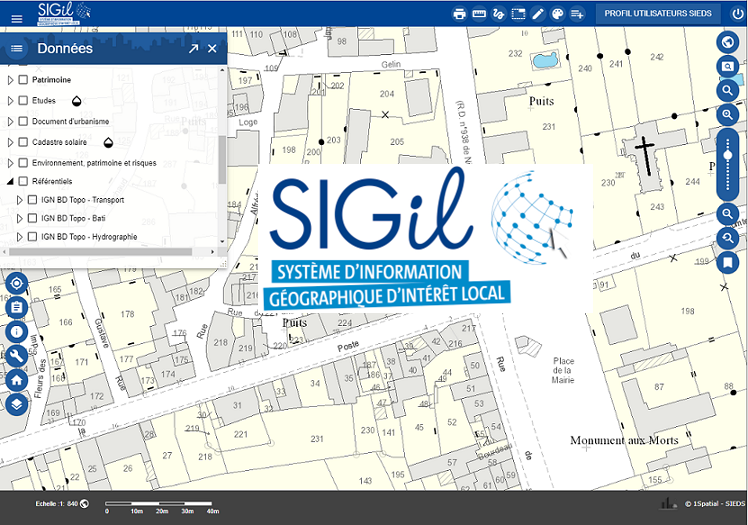Open the print tool
The height and width of the screenshot is (525, 748).
click(x=459, y=14)
